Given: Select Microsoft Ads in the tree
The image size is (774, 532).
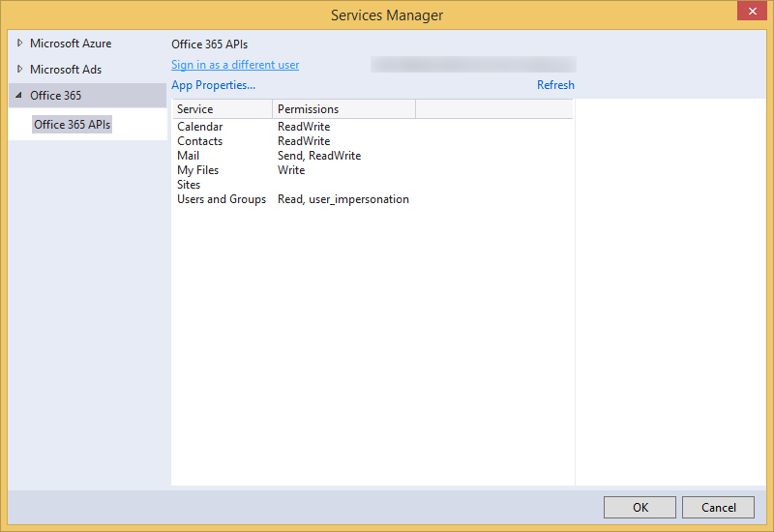Looking at the screenshot, I should click(66, 70).
